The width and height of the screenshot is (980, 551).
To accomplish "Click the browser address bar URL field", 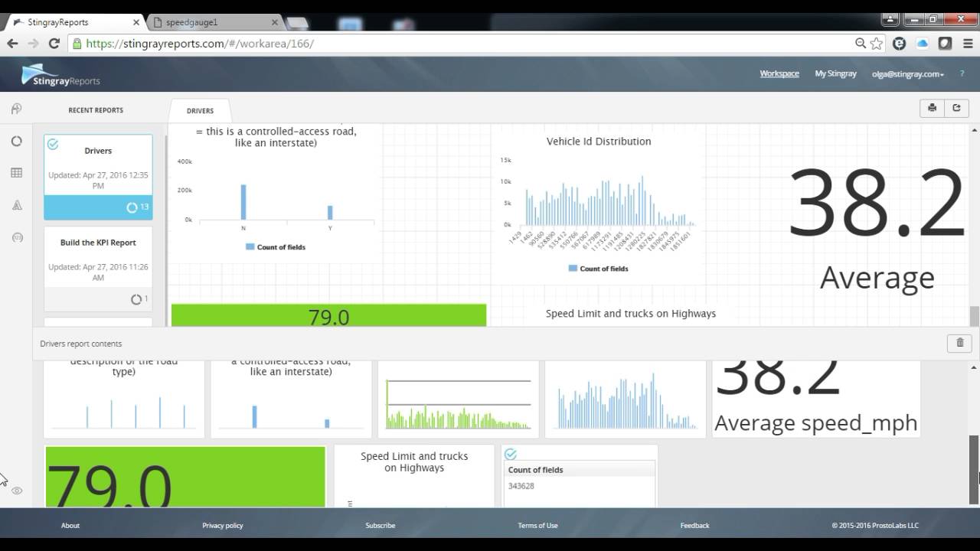I will [x=459, y=44].
